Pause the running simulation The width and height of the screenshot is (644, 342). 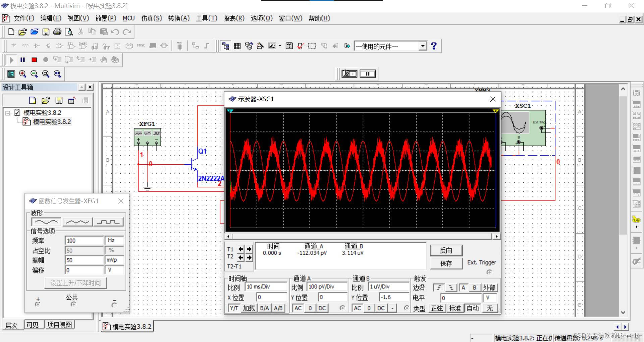pyautogui.click(x=23, y=60)
